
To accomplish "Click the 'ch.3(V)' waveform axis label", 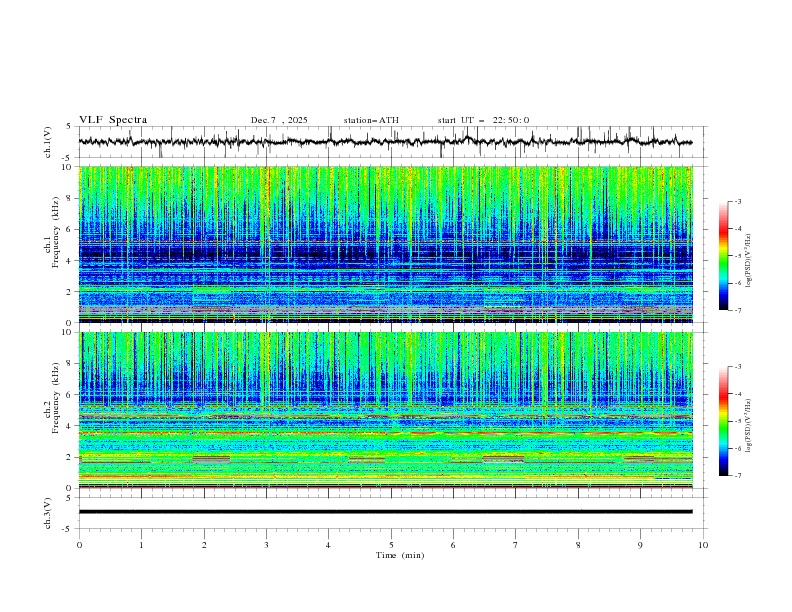I will pos(48,513).
